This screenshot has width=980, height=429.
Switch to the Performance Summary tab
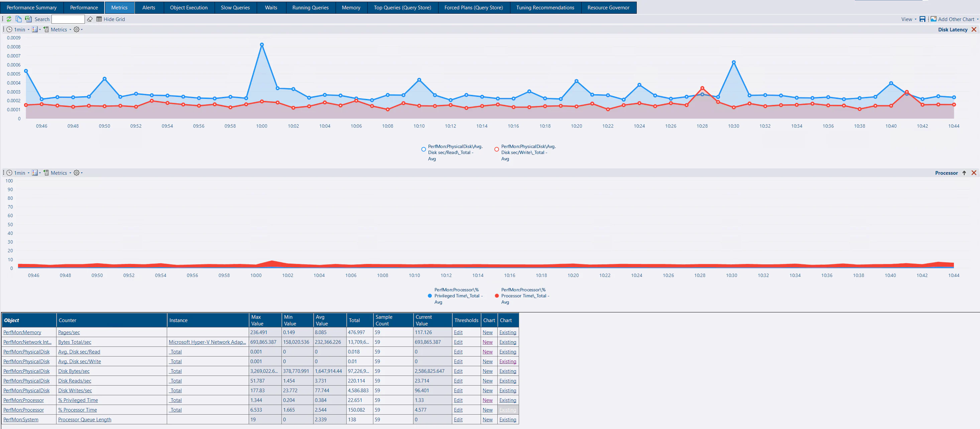click(31, 8)
